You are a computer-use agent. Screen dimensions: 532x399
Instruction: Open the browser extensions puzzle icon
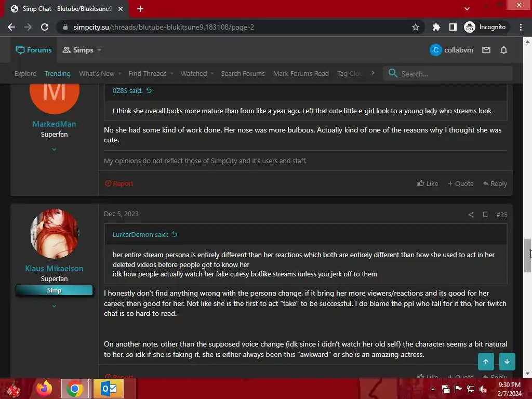[436, 27]
